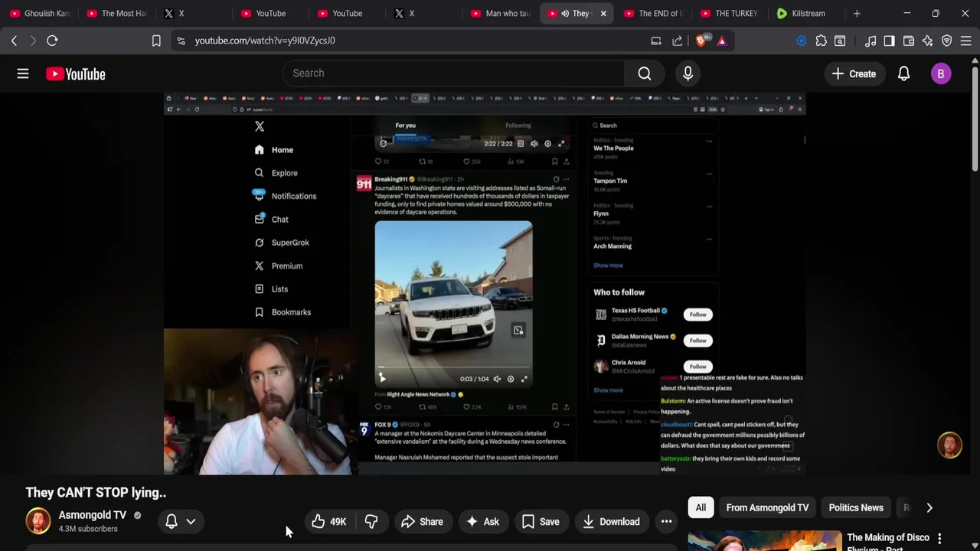Open the Asmongold TV channel name link
980x551 pixels.
pos(93,515)
